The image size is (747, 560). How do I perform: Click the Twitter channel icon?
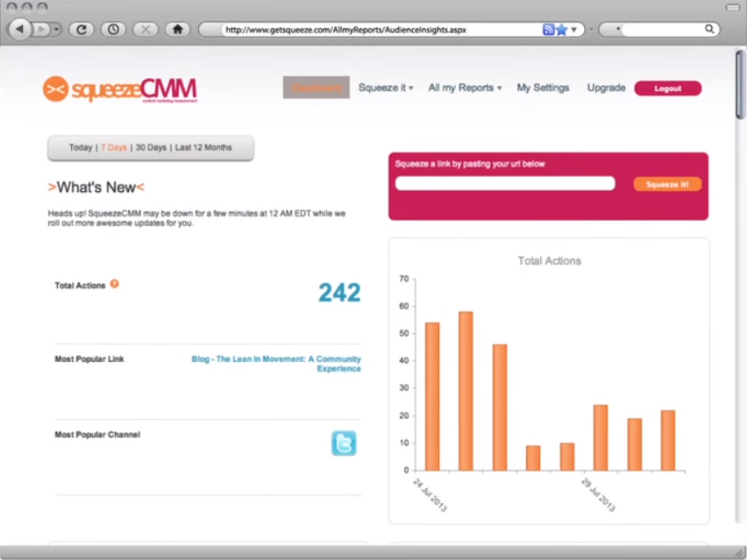[x=344, y=443]
